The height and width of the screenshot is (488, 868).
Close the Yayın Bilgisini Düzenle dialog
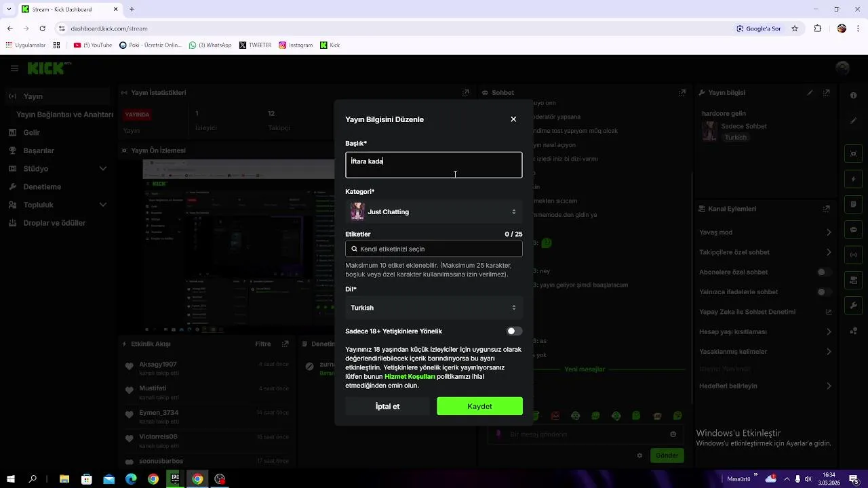[x=513, y=119]
